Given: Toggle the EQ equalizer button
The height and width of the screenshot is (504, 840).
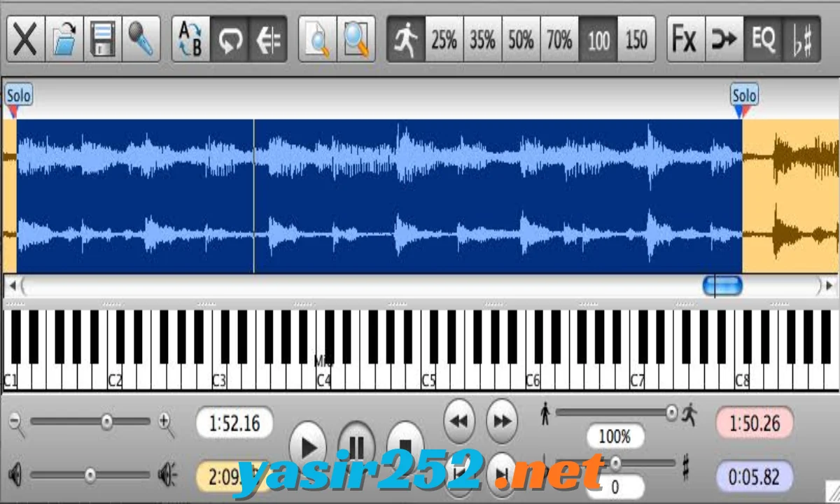Looking at the screenshot, I should [x=763, y=40].
